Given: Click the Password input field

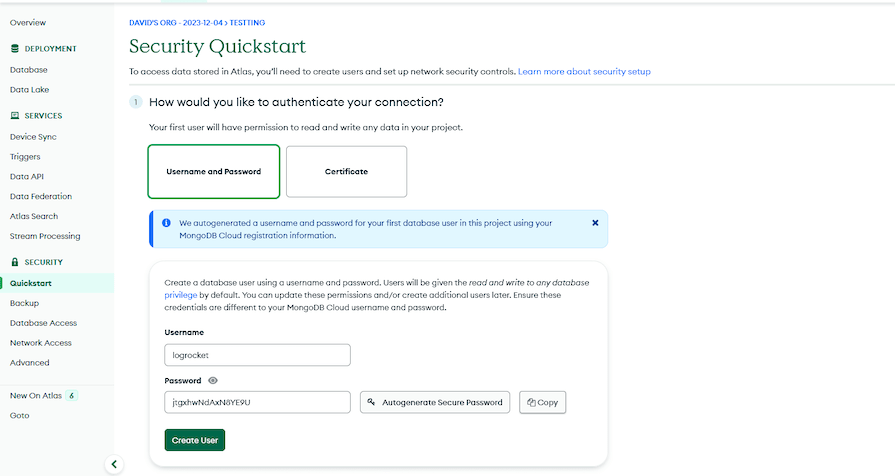Looking at the screenshot, I should (257, 402).
